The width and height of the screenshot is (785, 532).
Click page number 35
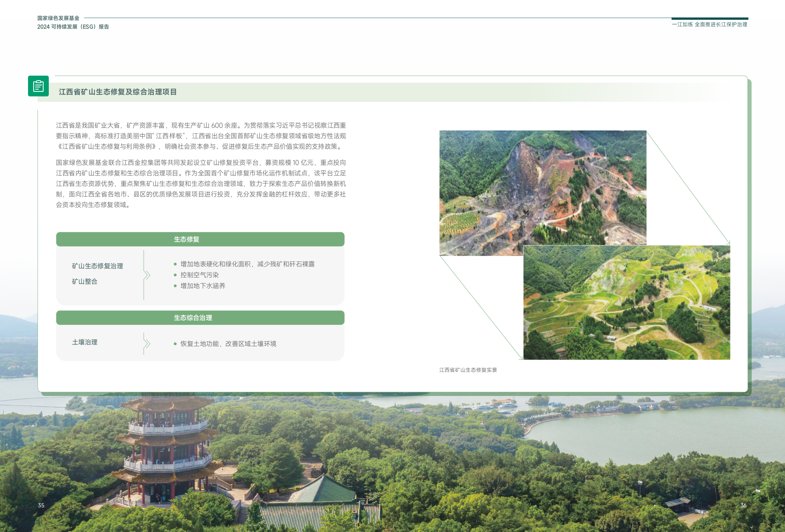(41, 505)
